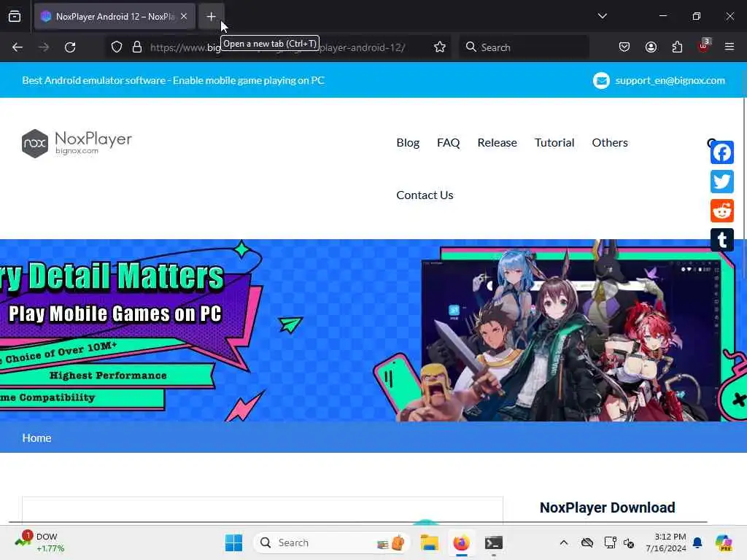Open Terminal from taskbar

coord(494,542)
